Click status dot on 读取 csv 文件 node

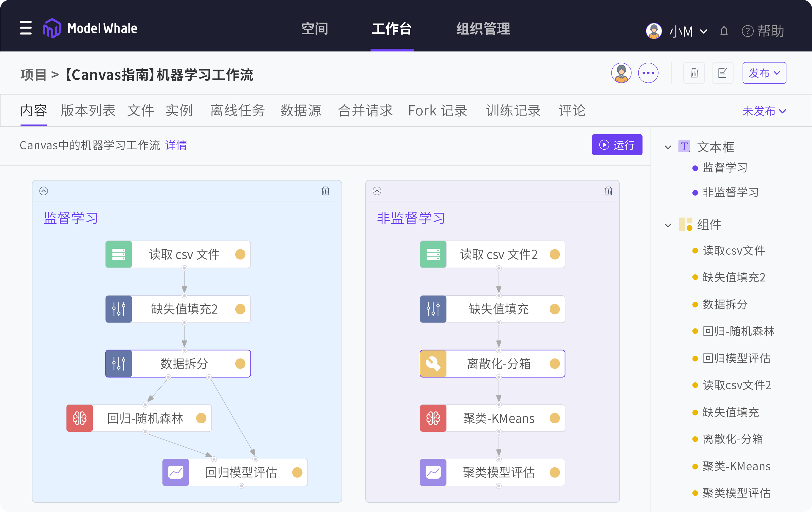(x=240, y=254)
